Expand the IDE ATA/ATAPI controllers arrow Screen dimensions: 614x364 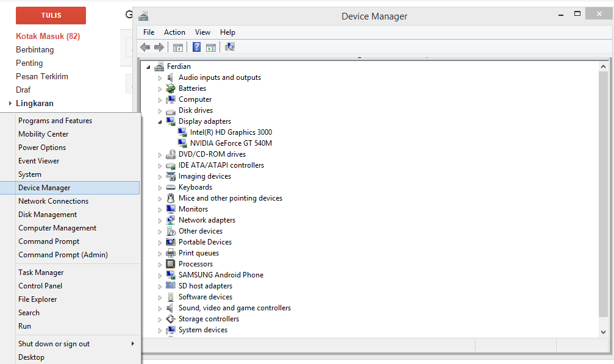pyautogui.click(x=160, y=166)
